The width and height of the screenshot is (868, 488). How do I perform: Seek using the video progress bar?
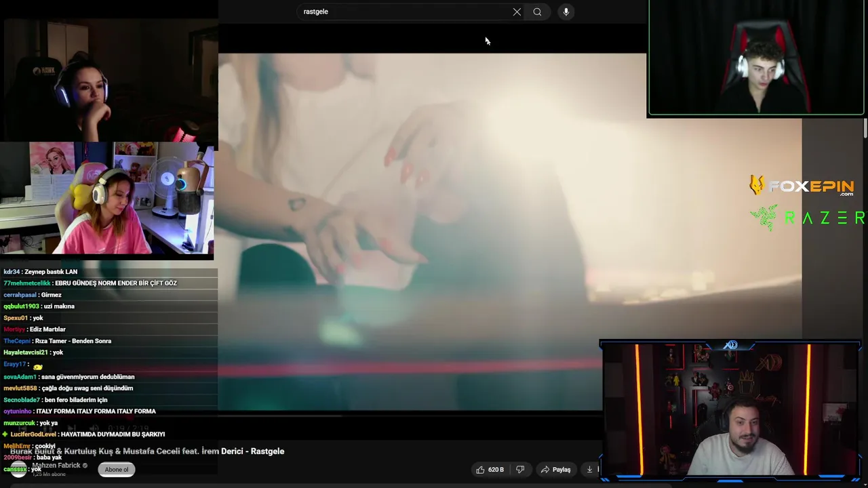coord(410,415)
